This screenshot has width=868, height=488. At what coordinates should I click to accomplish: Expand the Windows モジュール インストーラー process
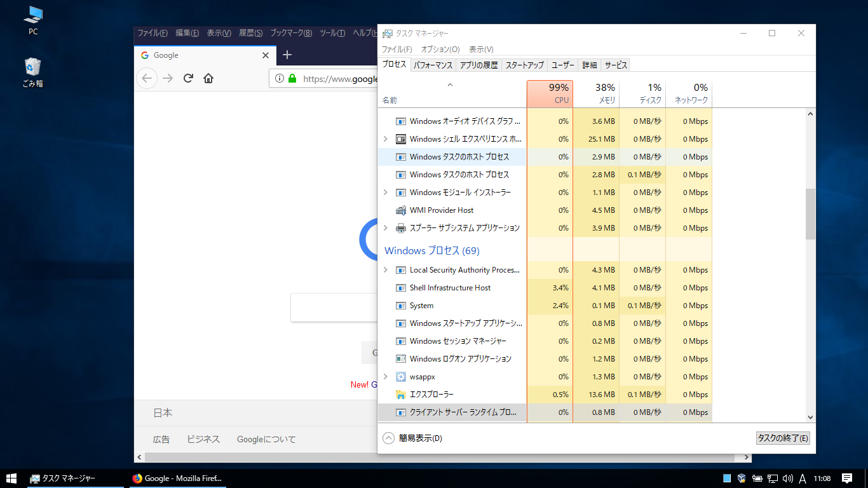(x=386, y=193)
